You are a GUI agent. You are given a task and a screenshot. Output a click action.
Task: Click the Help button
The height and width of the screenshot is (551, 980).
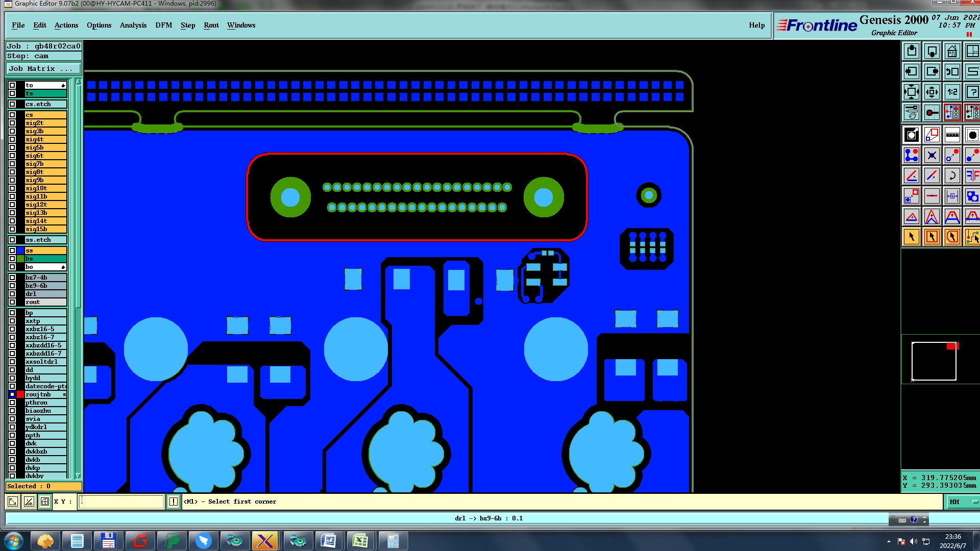click(x=756, y=25)
